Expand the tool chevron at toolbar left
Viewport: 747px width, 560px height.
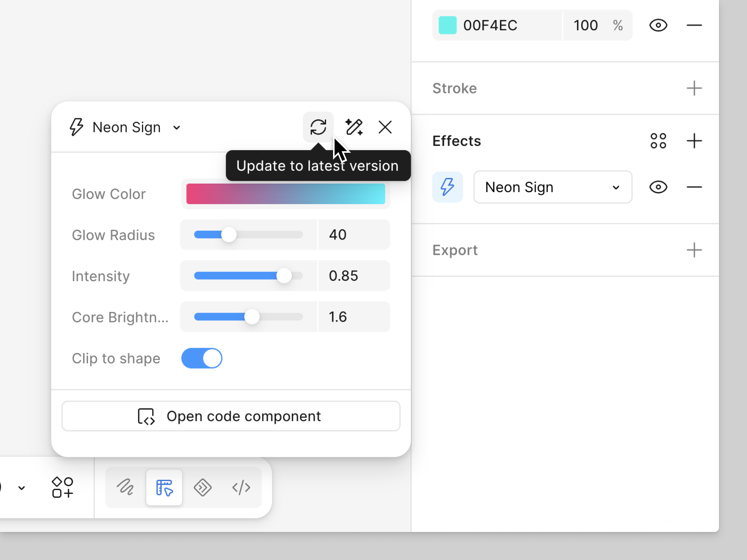[22, 488]
